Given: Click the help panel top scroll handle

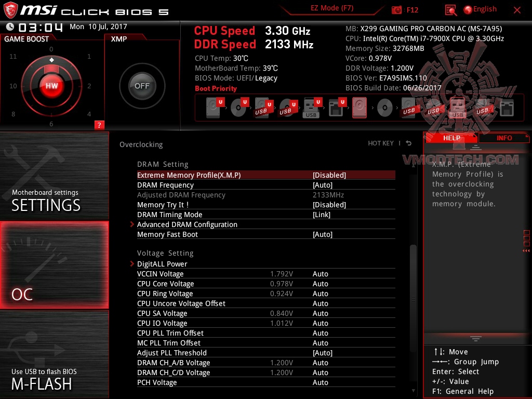Looking at the screenshot, I should [476, 147].
